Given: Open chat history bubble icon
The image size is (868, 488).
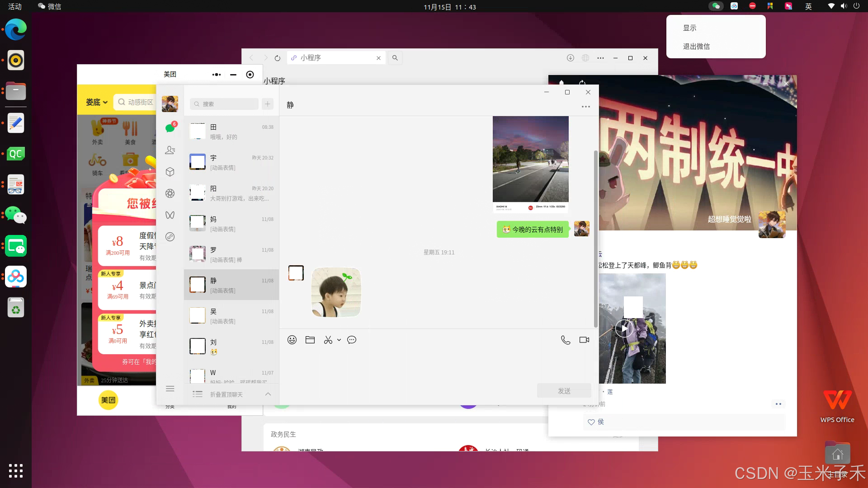Looking at the screenshot, I should [352, 340].
